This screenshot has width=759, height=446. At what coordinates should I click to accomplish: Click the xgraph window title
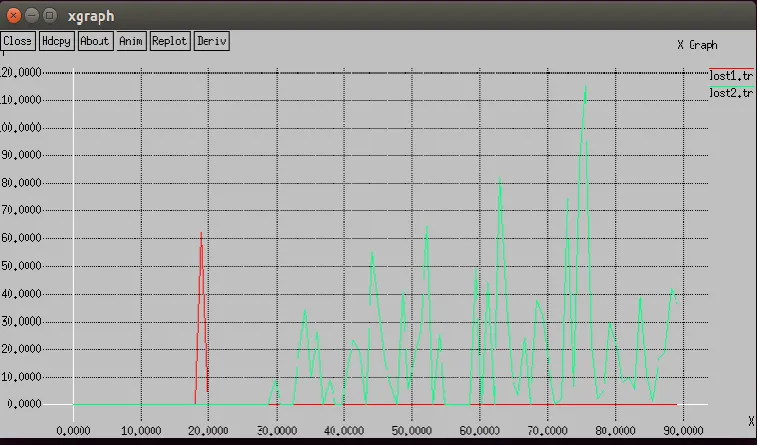click(91, 16)
